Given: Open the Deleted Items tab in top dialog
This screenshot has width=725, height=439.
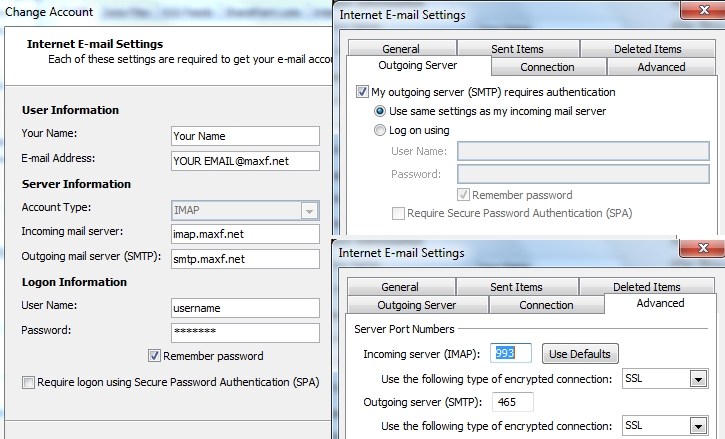Looking at the screenshot, I should (x=646, y=49).
